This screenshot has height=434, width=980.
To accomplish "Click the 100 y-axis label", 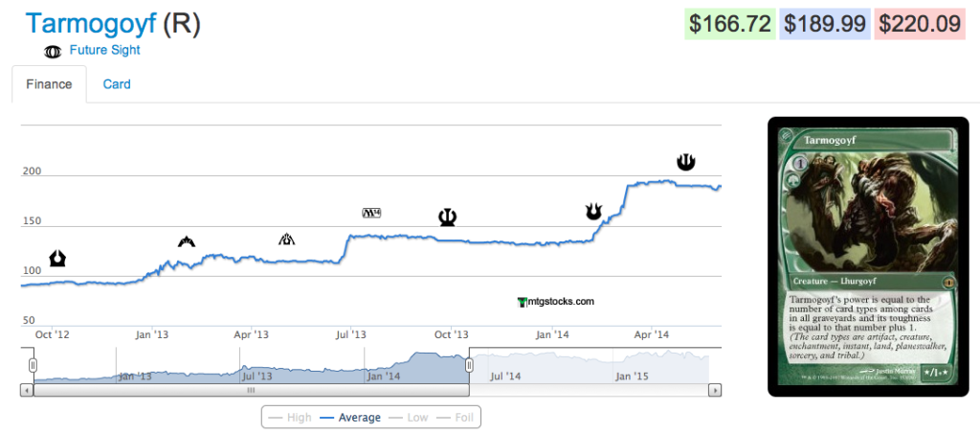I will point(32,271).
